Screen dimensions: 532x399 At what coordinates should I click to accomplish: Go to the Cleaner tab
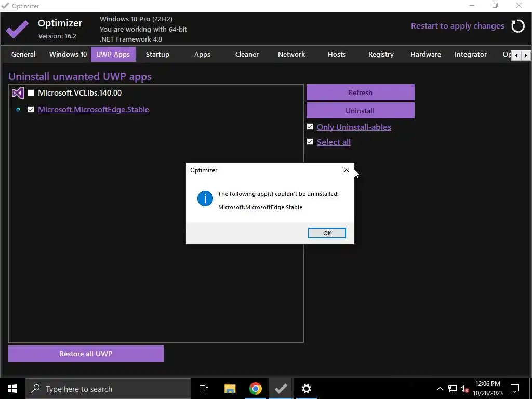[x=247, y=54]
